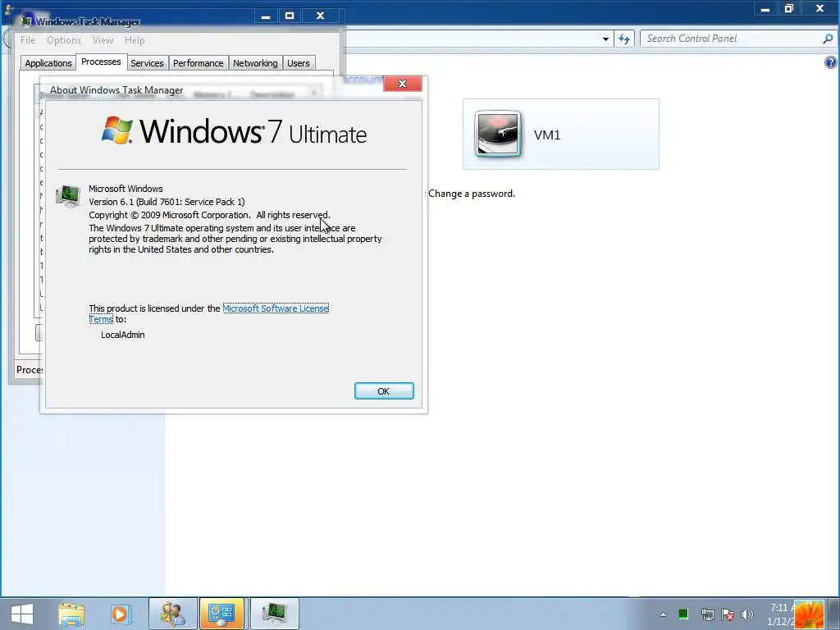Open the Terms link below license text
The height and width of the screenshot is (630, 840).
click(x=101, y=319)
